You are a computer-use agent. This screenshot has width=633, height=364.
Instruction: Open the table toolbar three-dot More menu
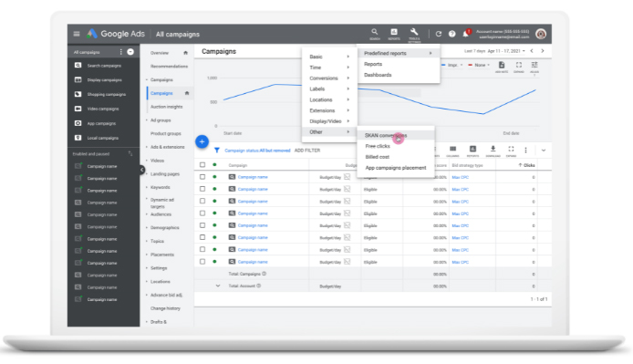pyautogui.click(x=525, y=151)
